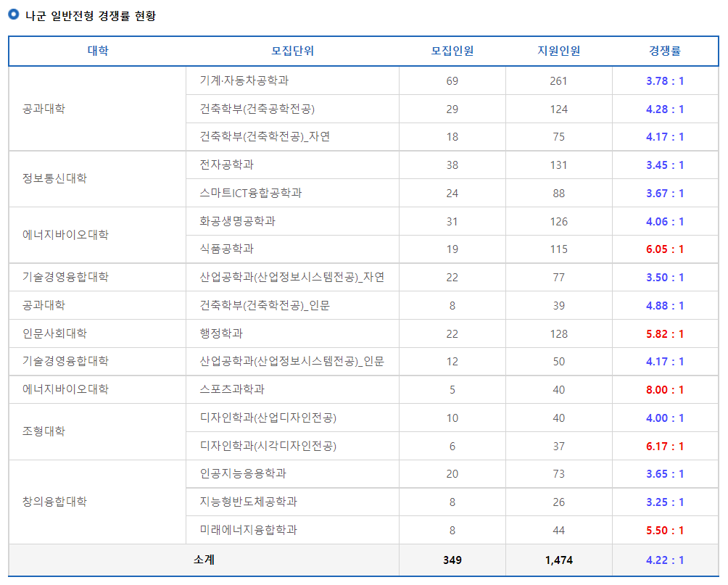Click applicants value 44

click(558, 530)
